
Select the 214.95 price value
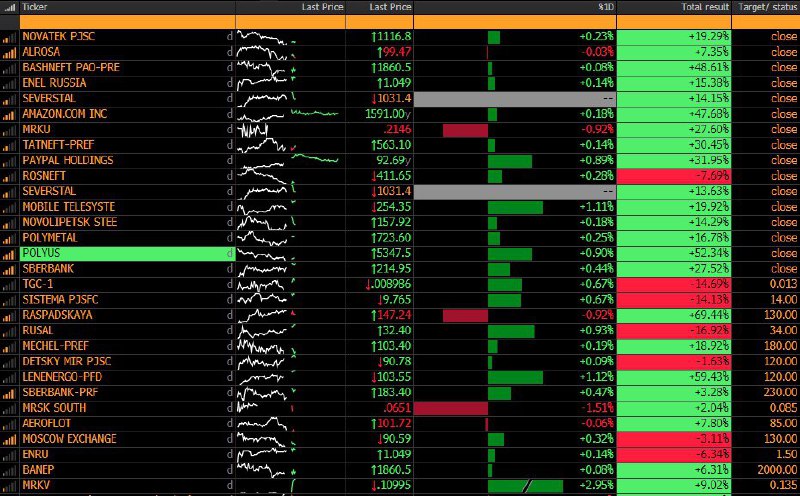coord(391,269)
